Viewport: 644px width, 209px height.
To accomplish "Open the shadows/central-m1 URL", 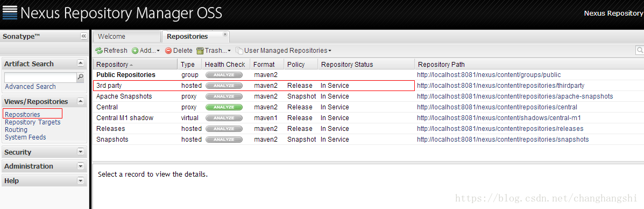I will 499,117.
